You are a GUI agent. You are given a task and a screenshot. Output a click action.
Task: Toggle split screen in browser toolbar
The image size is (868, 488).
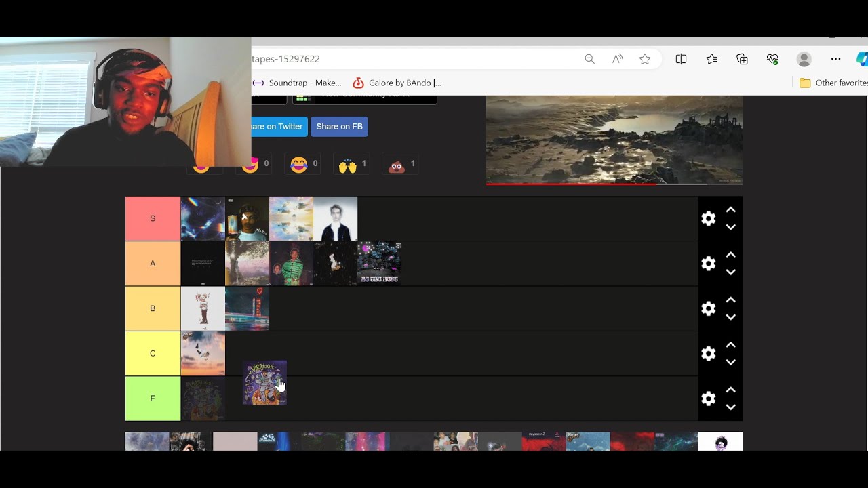[681, 59]
